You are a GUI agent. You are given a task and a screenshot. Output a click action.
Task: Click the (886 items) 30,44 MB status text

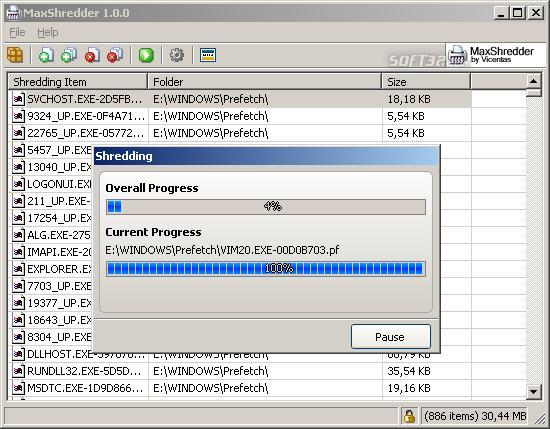475,416
